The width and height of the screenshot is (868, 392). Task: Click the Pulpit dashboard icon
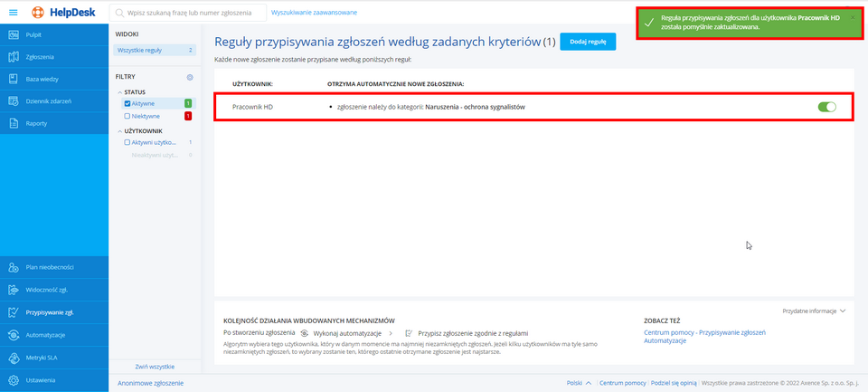(14, 34)
